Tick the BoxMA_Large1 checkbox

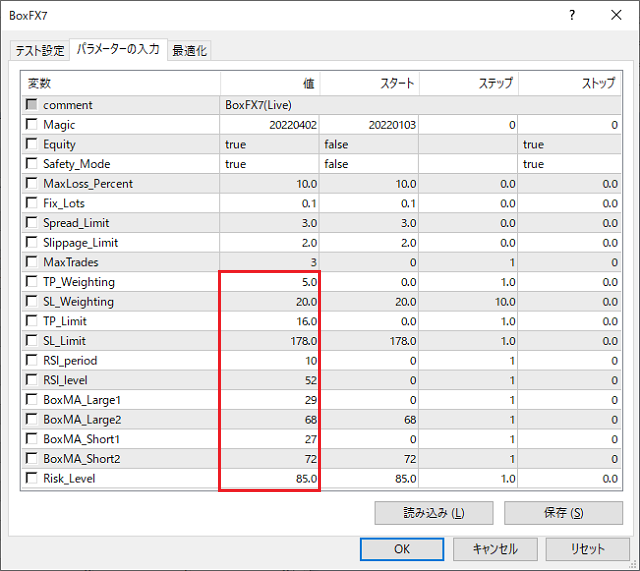tap(31, 399)
